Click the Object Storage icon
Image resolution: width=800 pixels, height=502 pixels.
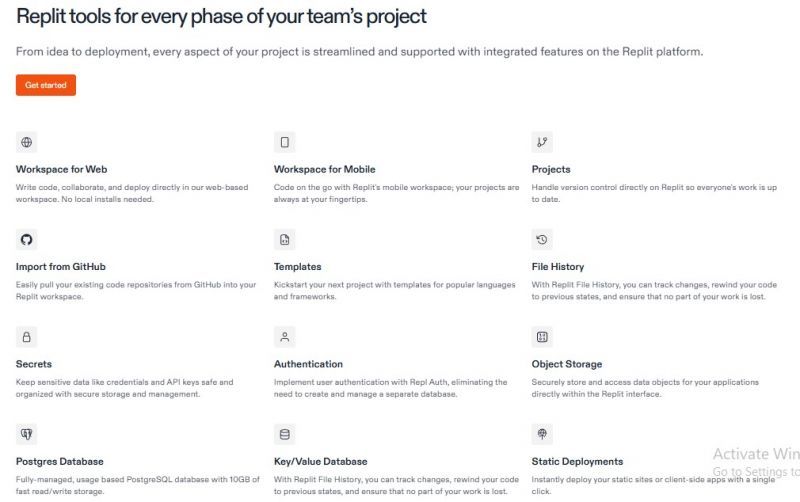[542, 337]
